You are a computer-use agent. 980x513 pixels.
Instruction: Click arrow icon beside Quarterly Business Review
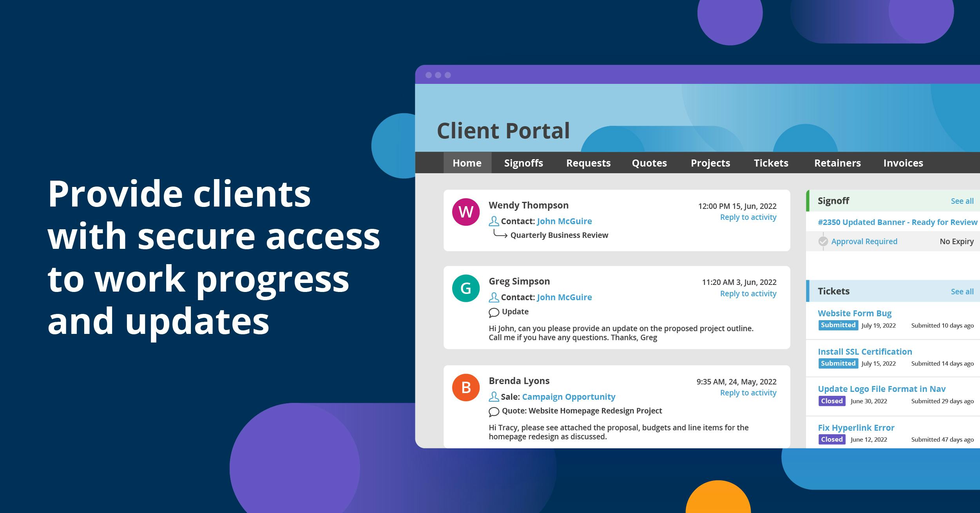[x=500, y=234]
